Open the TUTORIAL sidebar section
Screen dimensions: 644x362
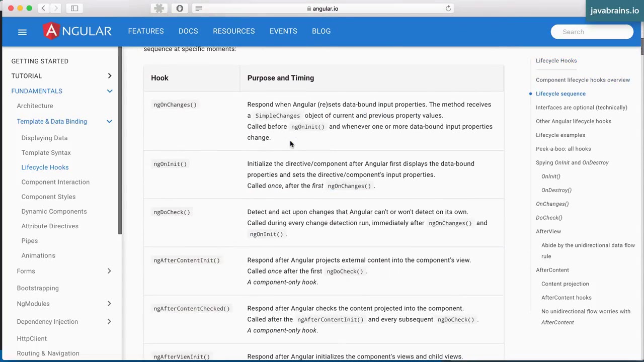(27, 76)
